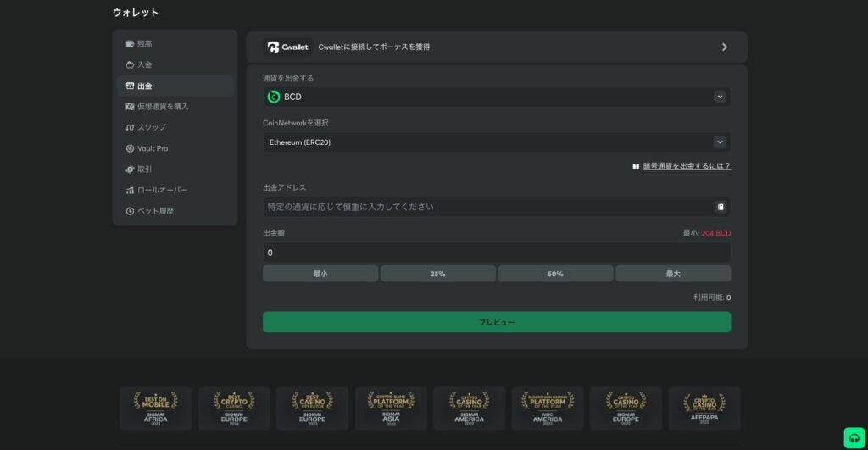Click the green プレビュー preview button
Image resolution: width=868 pixels, height=450 pixels.
[x=497, y=322]
